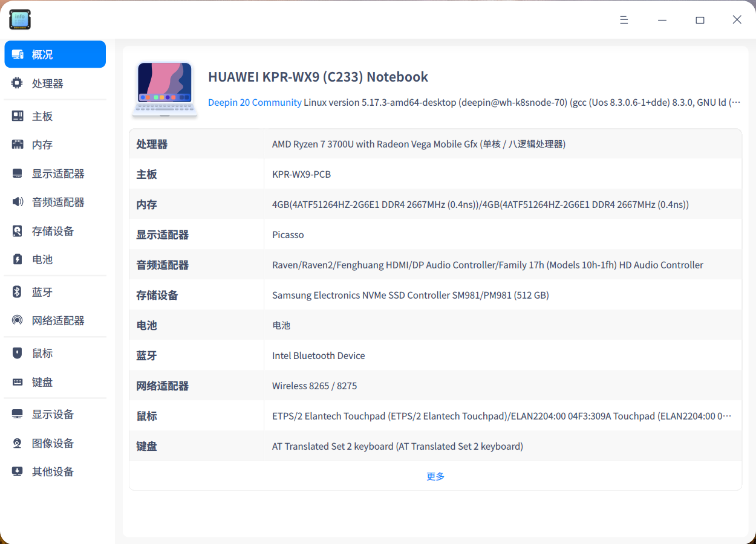The image size is (756, 544).
Task: Select the Display Device (显示设备) entry
Action: click(17, 413)
